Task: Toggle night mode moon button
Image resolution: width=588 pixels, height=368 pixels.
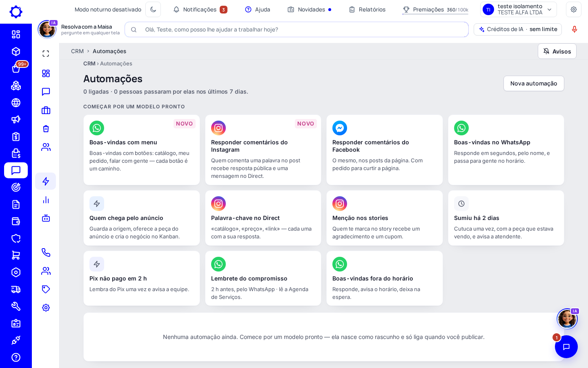Action: pyautogui.click(x=153, y=9)
